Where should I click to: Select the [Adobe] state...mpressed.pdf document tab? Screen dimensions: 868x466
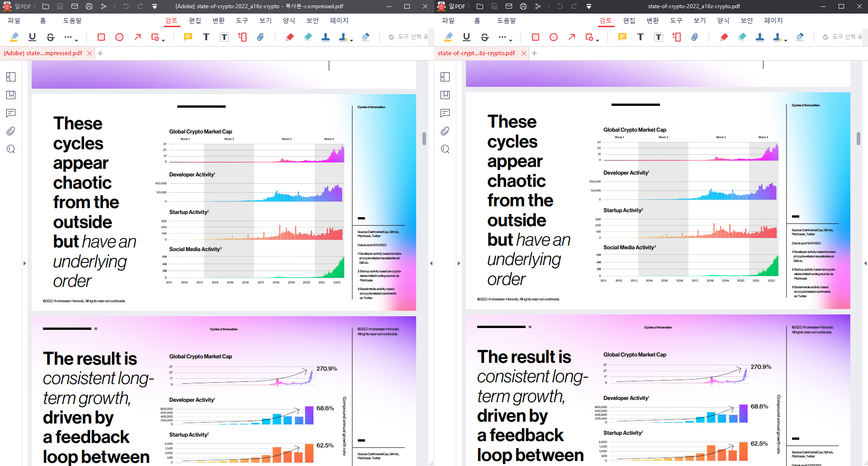tap(43, 53)
